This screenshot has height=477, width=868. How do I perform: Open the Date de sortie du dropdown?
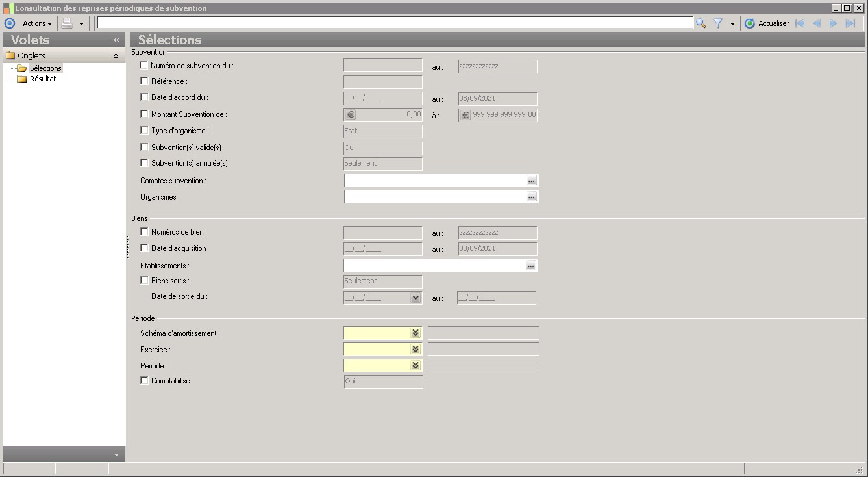click(x=416, y=298)
